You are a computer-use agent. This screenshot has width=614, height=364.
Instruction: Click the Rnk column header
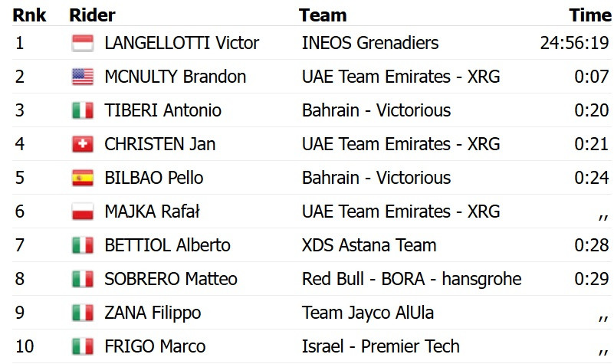click(x=30, y=15)
